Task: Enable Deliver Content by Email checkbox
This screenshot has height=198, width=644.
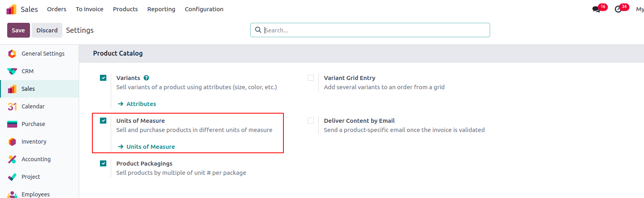Action: [x=311, y=121]
